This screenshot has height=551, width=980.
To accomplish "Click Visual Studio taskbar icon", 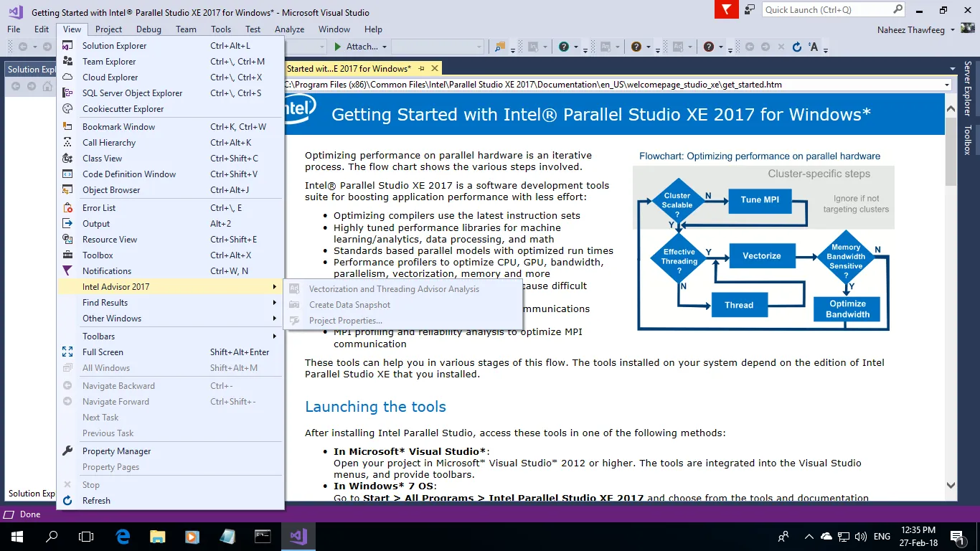I will coord(298,536).
